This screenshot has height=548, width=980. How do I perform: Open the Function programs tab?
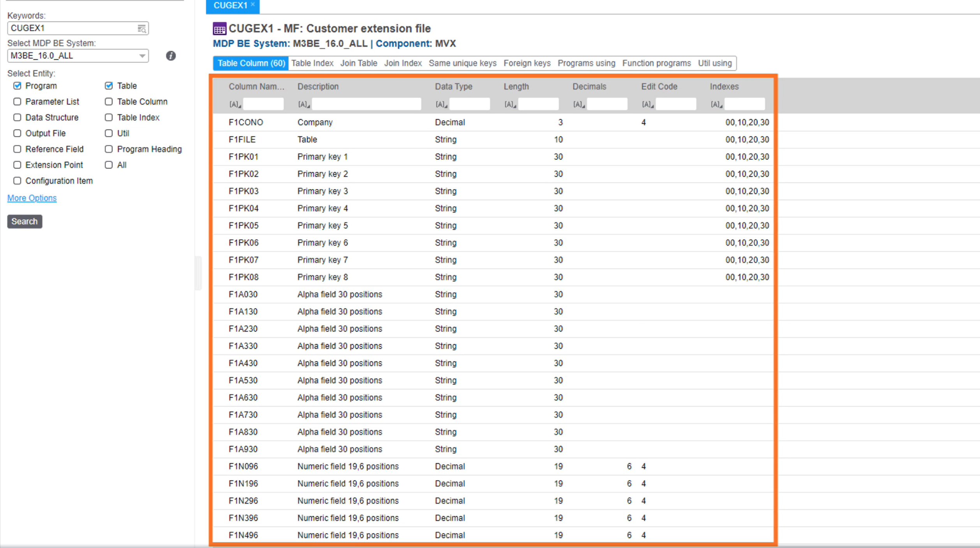[x=656, y=63]
